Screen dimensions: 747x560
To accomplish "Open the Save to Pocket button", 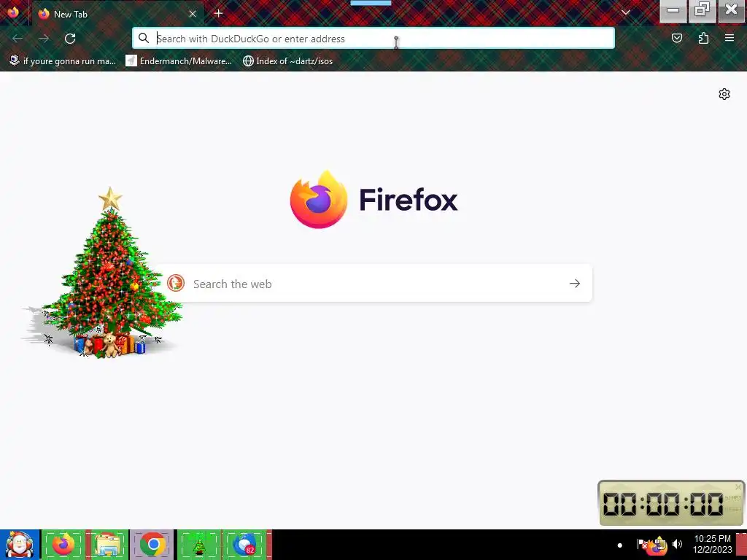I will tap(676, 38).
